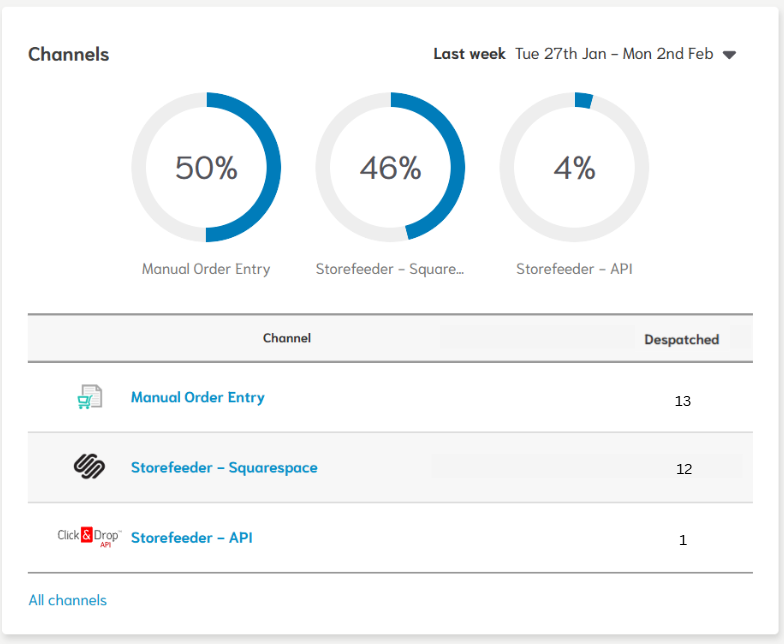Click Storefeeder – API caption under chart
This screenshot has height=644, width=784.
click(x=574, y=269)
